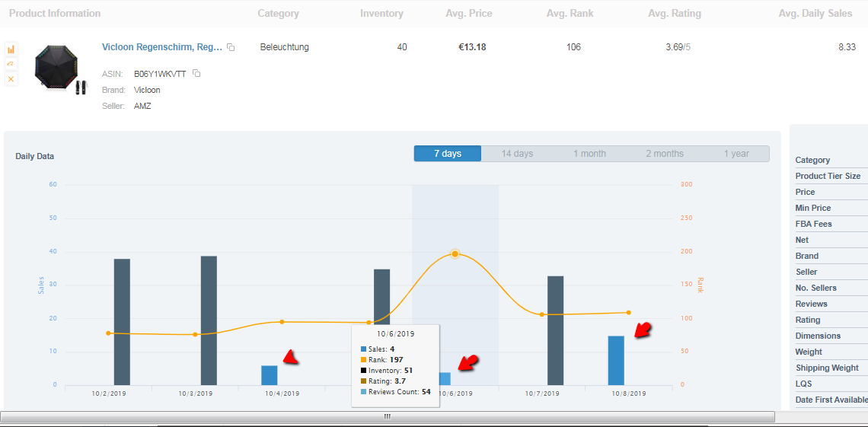This screenshot has height=427, width=868.
Task: Click the rank point for 10/2/2019
Action: tap(108, 333)
